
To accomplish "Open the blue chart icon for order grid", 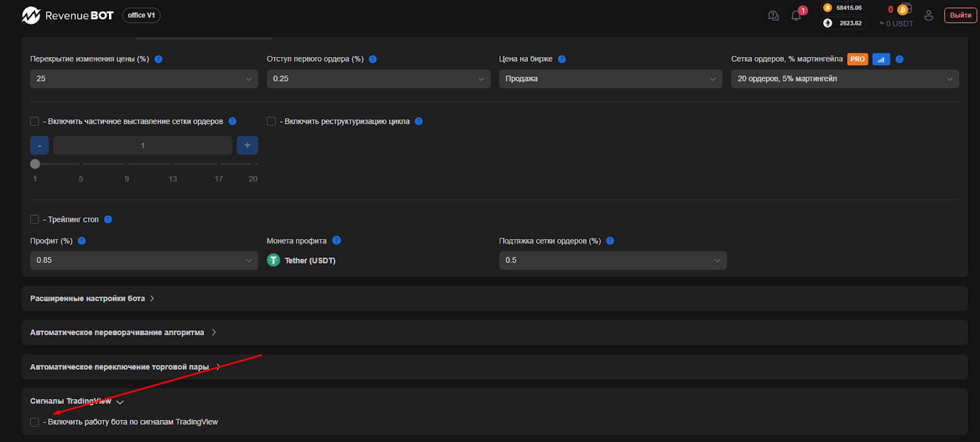I will 881,59.
